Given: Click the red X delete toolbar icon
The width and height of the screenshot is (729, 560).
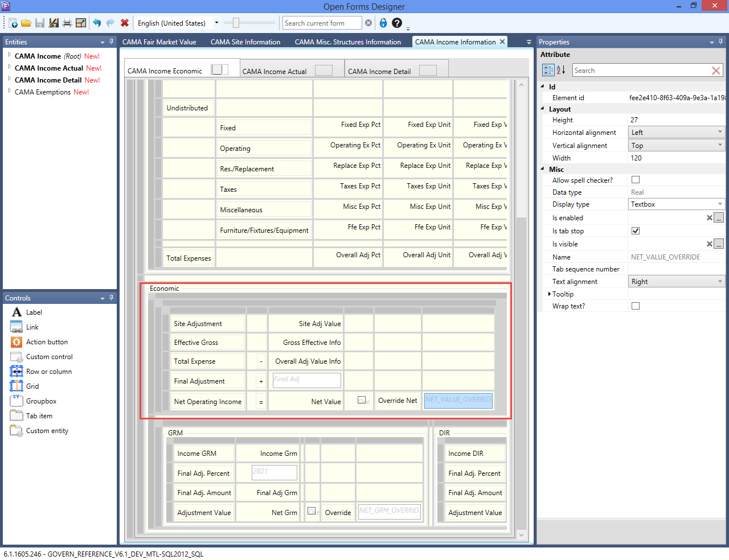Looking at the screenshot, I should [x=125, y=23].
